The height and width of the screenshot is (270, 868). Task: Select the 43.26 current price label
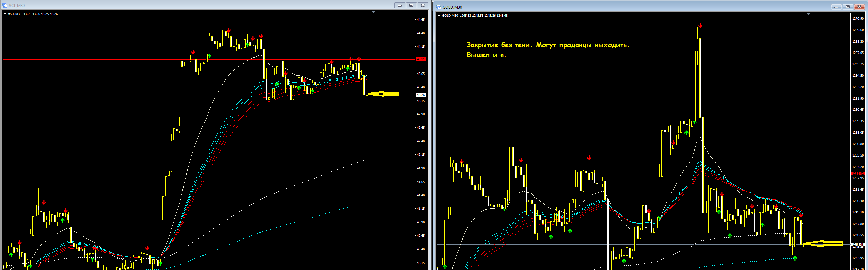point(421,95)
